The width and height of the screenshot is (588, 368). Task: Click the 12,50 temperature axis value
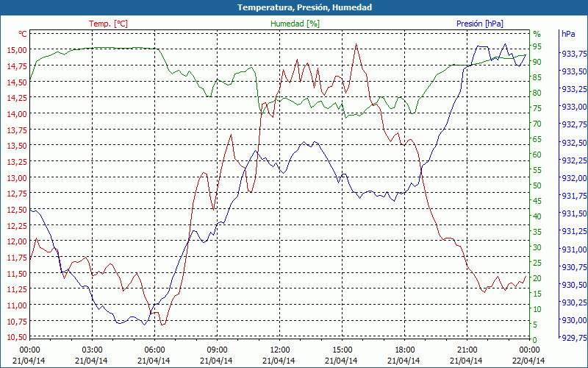point(17,210)
